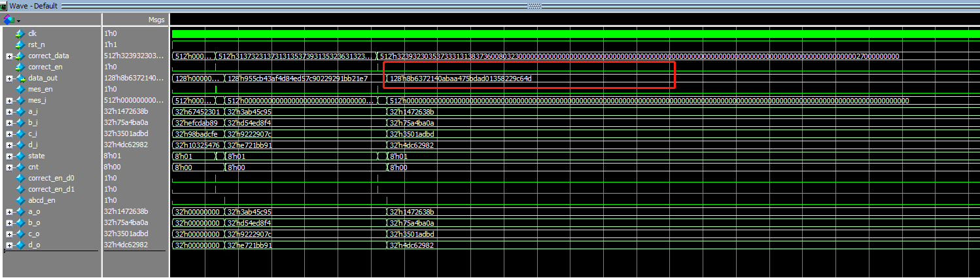The width and height of the screenshot is (980, 278).
Task: Expand the data_out bus signal
Action: pyautogui.click(x=9, y=78)
